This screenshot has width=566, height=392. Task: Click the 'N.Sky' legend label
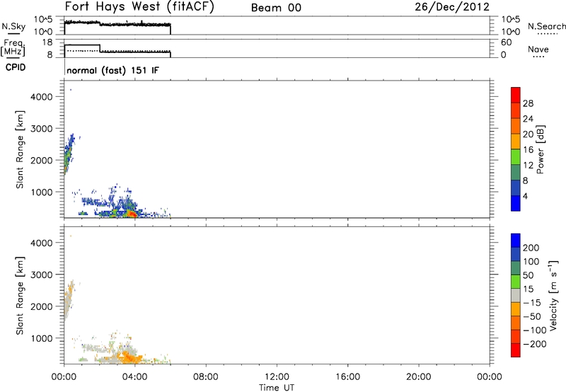click(x=13, y=26)
